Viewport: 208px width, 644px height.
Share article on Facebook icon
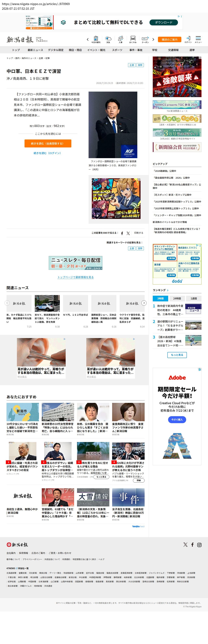122,233
